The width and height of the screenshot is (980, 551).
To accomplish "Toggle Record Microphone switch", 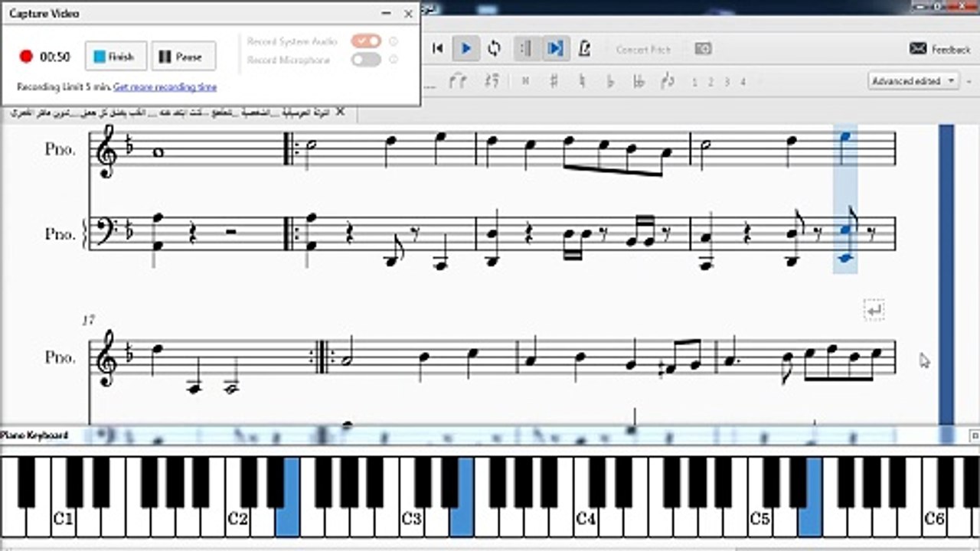I will (366, 60).
